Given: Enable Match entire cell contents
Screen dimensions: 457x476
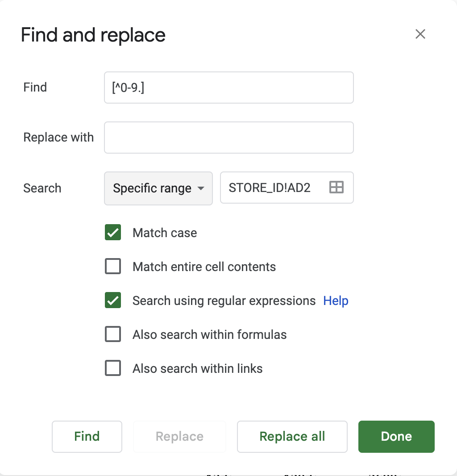Looking at the screenshot, I should pos(113,266).
